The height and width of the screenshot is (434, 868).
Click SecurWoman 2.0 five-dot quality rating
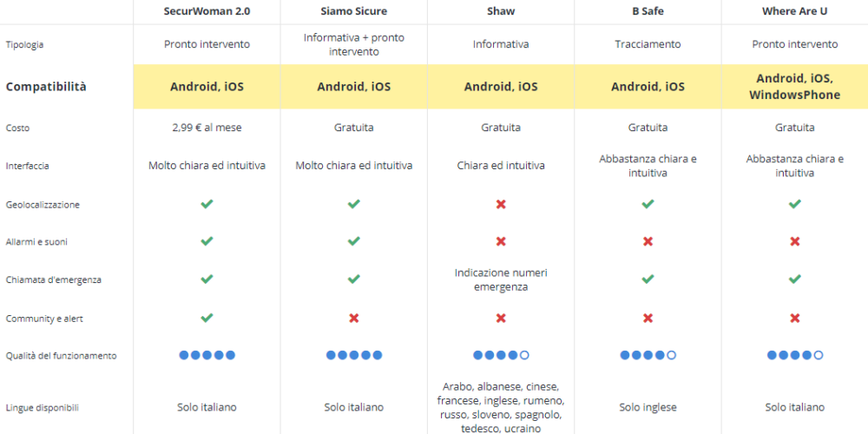coord(207,355)
